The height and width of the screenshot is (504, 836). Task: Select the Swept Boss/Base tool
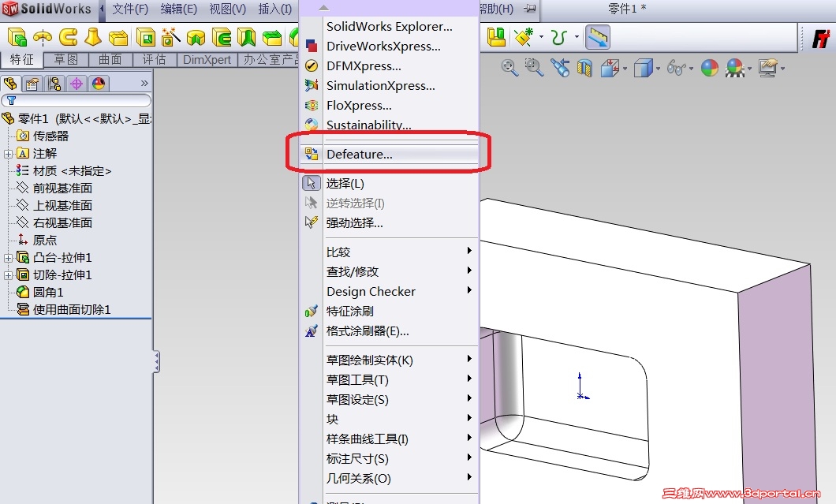pos(69,37)
